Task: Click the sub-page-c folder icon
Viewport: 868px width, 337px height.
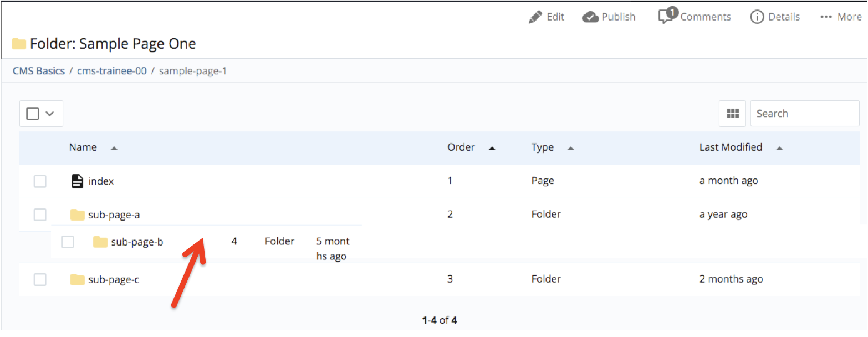Action: [78, 280]
